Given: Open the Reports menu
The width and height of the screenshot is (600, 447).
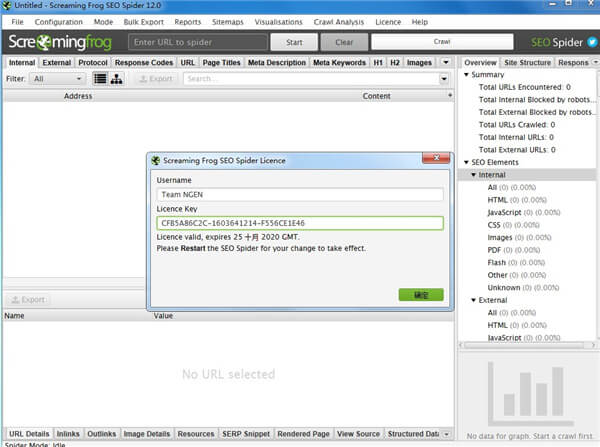Looking at the screenshot, I should (188, 22).
